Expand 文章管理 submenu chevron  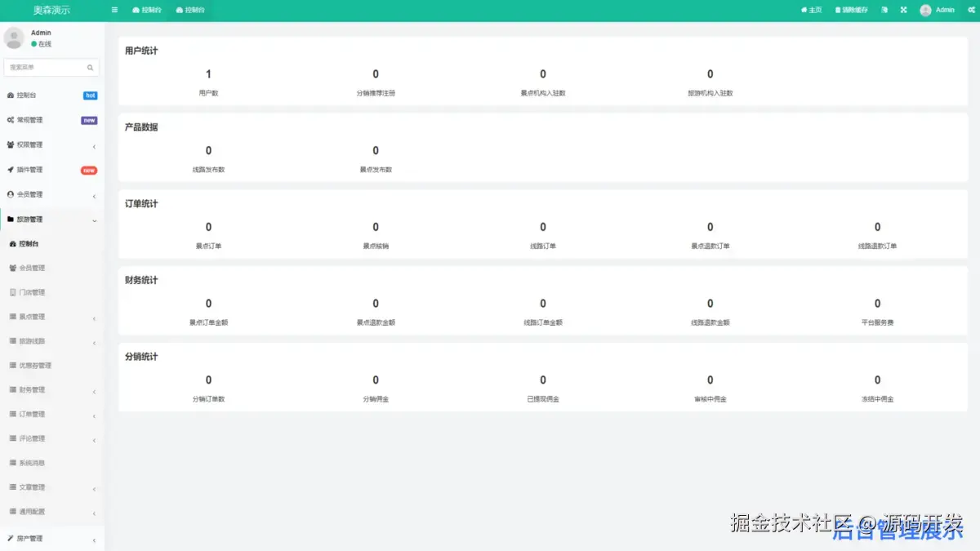94,489
